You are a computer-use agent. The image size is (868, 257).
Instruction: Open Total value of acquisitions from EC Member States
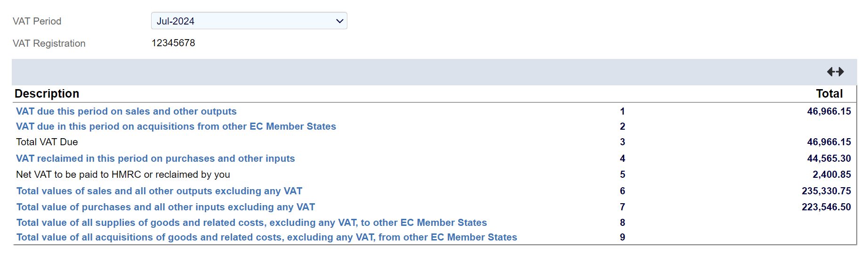[266, 237]
